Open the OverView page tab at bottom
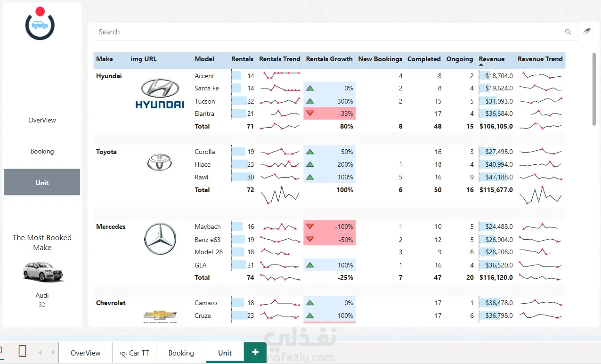601x364 pixels. pyautogui.click(x=85, y=353)
